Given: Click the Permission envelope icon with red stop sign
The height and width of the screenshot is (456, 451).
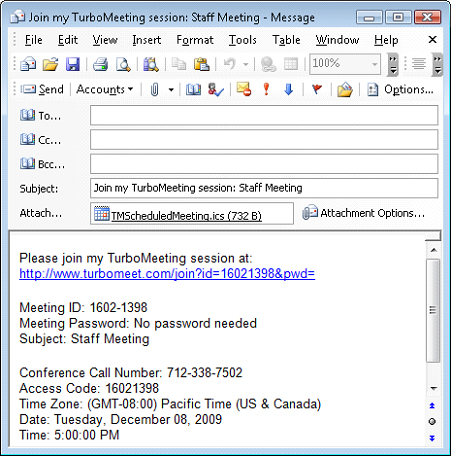Looking at the screenshot, I should point(244,89).
